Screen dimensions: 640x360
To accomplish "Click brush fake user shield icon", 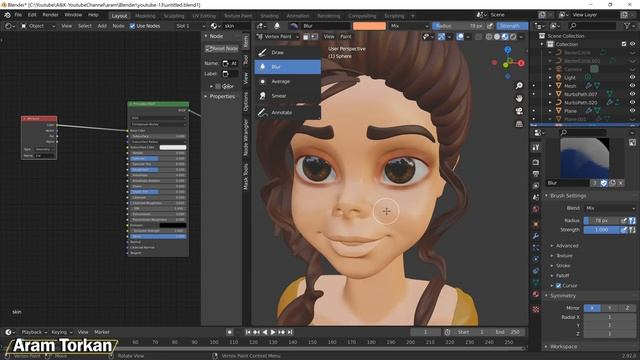I will coord(604,183).
